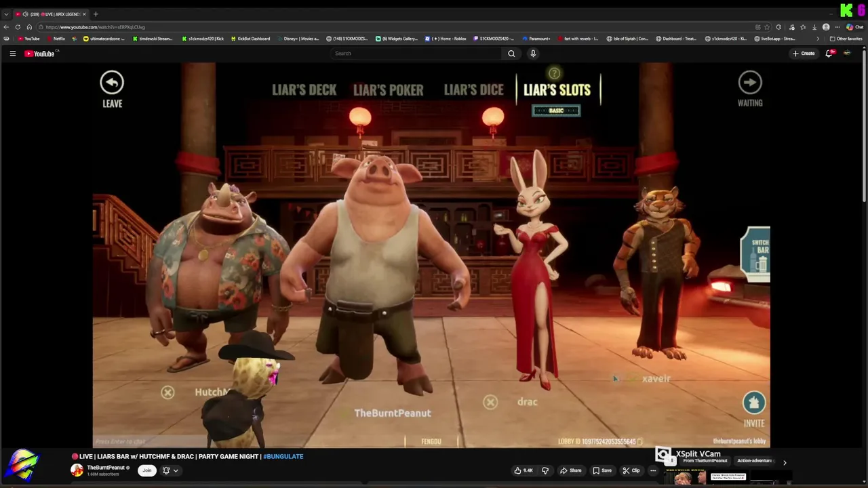Like the video thumbs-up 9.4K
868x488 pixels.
pos(523,470)
